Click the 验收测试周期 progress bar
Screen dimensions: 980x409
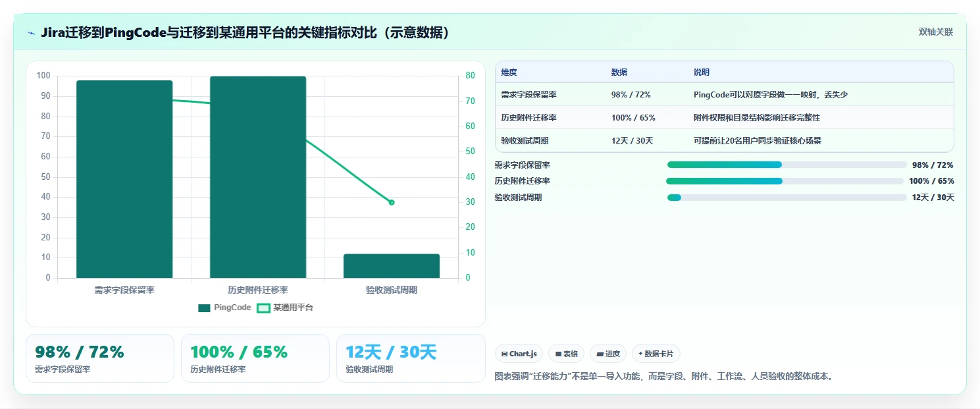pos(787,198)
